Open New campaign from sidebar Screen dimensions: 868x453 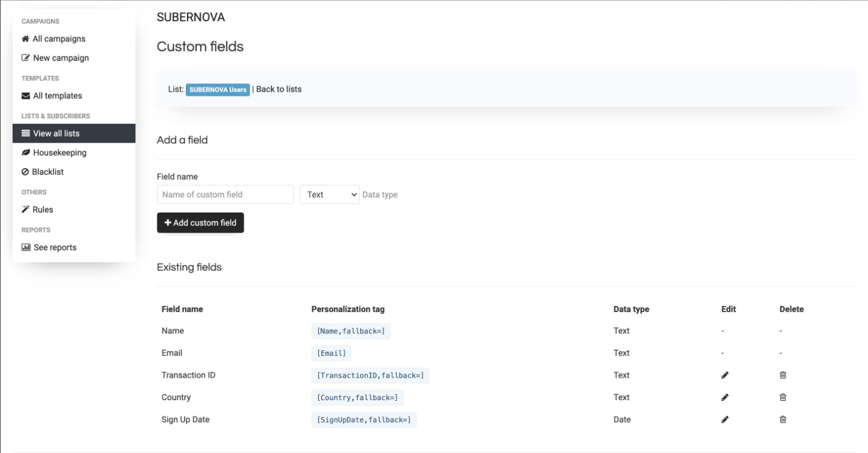click(x=60, y=58)
